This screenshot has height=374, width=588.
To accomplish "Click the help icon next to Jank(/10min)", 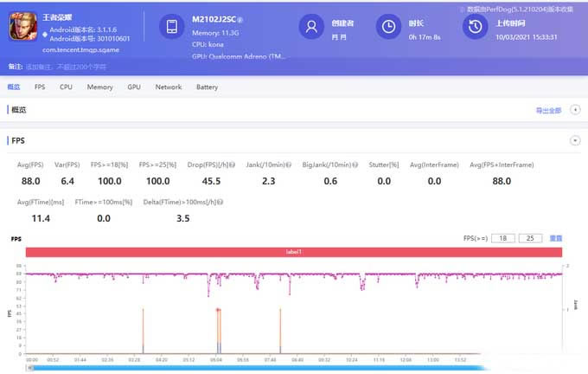I will click(296, 165).
